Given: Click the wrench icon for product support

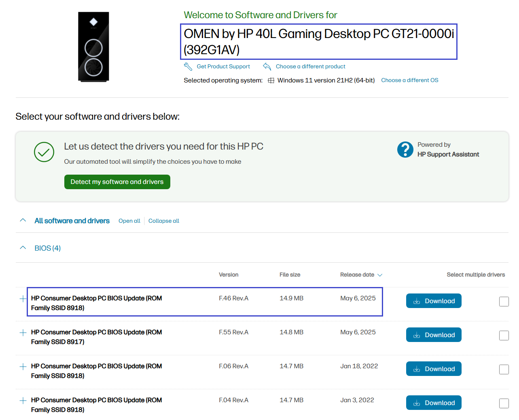Looking at the screenshot, I should point(188,66).
